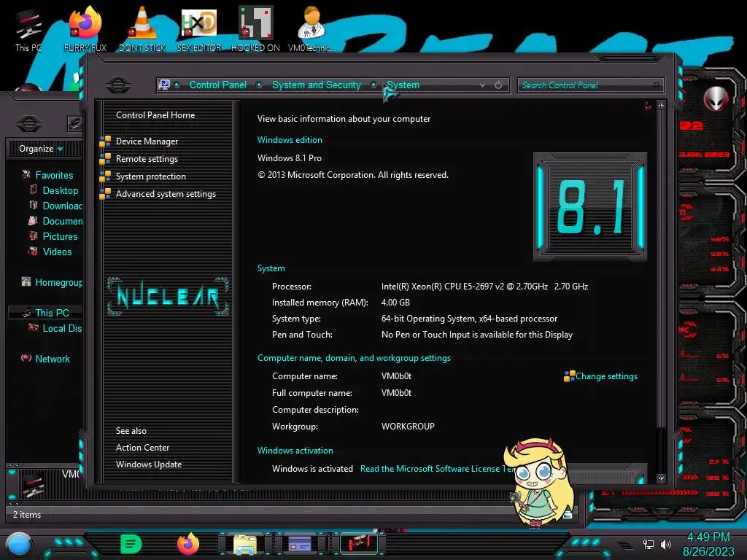Image resolution: width=747 pixels, height=560 pixels.
Task: Click the shield icon beside Remote settings
Action: pos(105,159)
